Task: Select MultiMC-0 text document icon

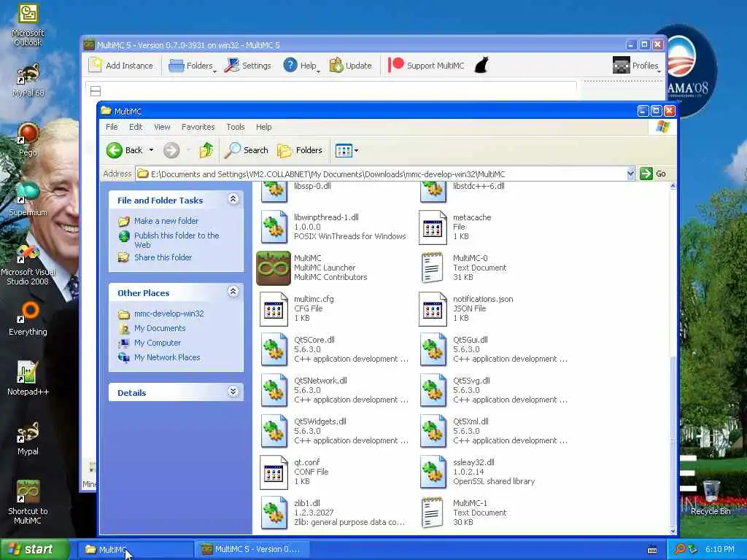Action: click(433, 268)
